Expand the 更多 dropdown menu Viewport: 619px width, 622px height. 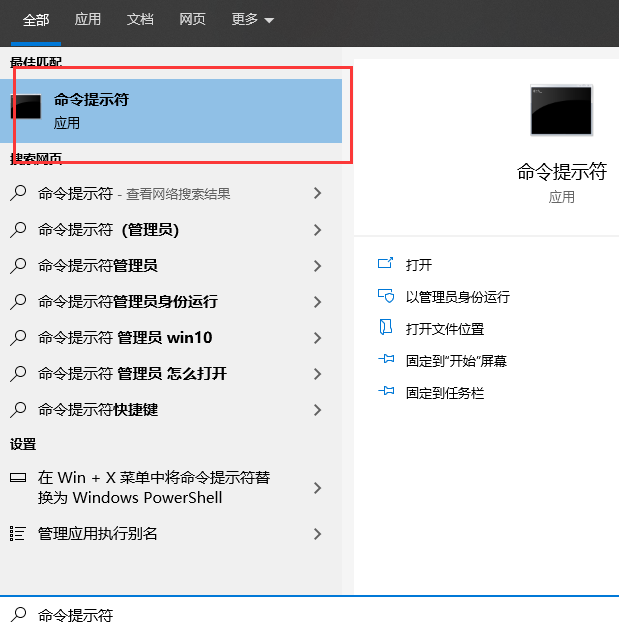[x=252, y=20]
